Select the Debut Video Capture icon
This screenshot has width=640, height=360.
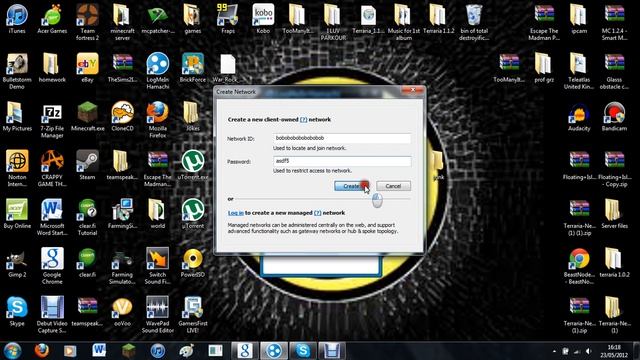[x=52, y=315]
